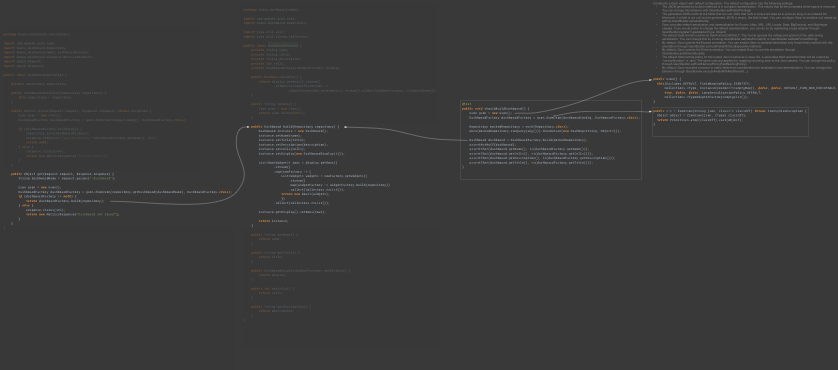Click the public Dashboard build(Repository repository) signature
Screen dimensions: 838x370
(x=294, y=127)
